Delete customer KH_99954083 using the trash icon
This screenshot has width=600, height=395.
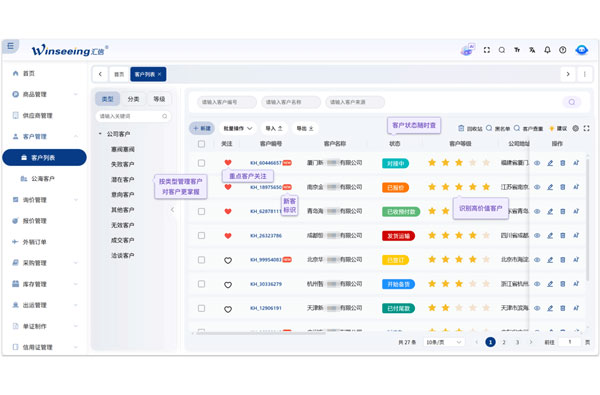(x=562, y=260)
